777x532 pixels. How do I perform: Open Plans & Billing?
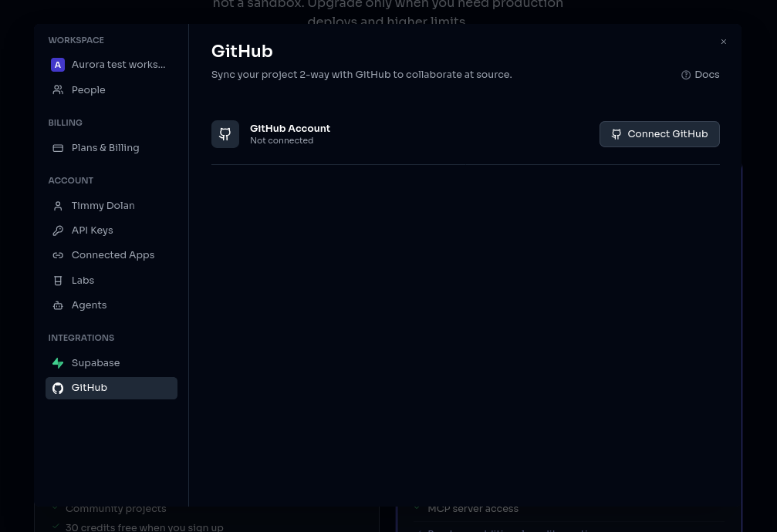[x=111, y=148]
